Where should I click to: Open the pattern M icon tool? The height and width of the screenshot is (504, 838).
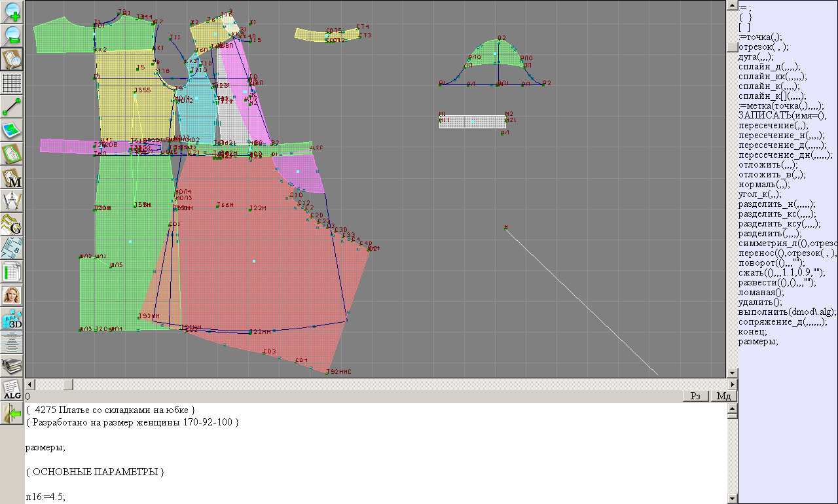12,177
